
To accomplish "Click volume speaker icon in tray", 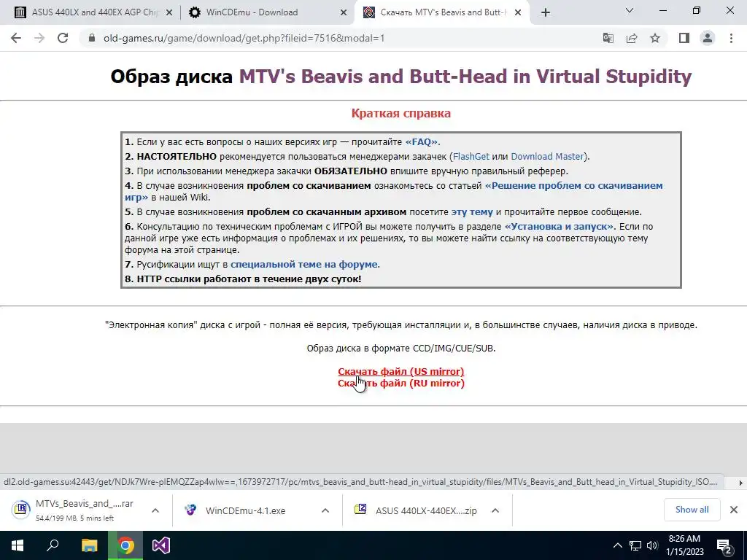I will pos(652,545).
